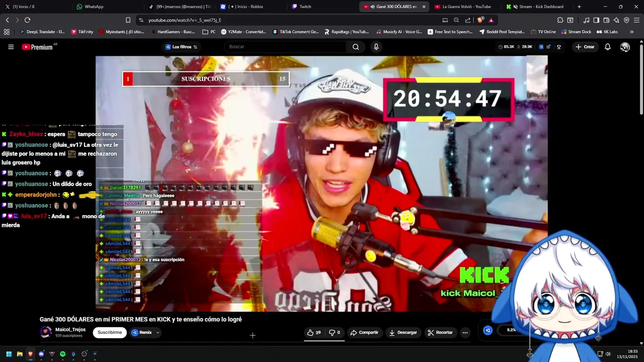644x362 pixels.
Task: Open Myinstants bookmark
Action: (x=121, y=32)
